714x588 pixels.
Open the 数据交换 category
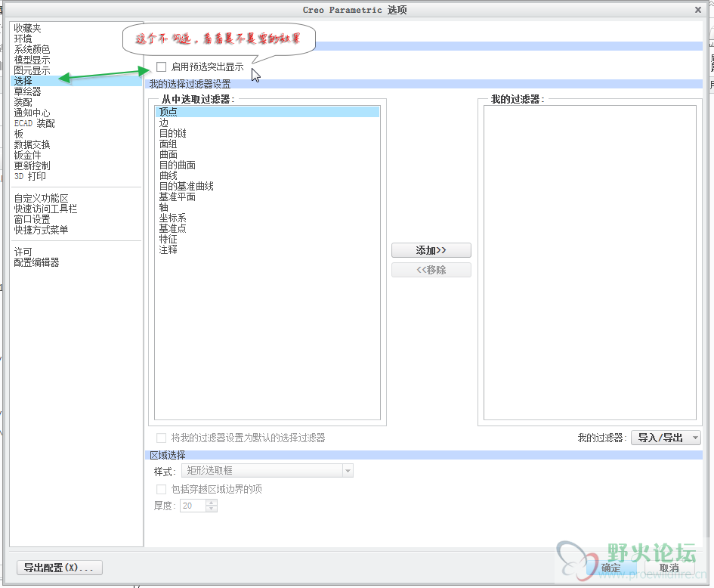point(32,144)
